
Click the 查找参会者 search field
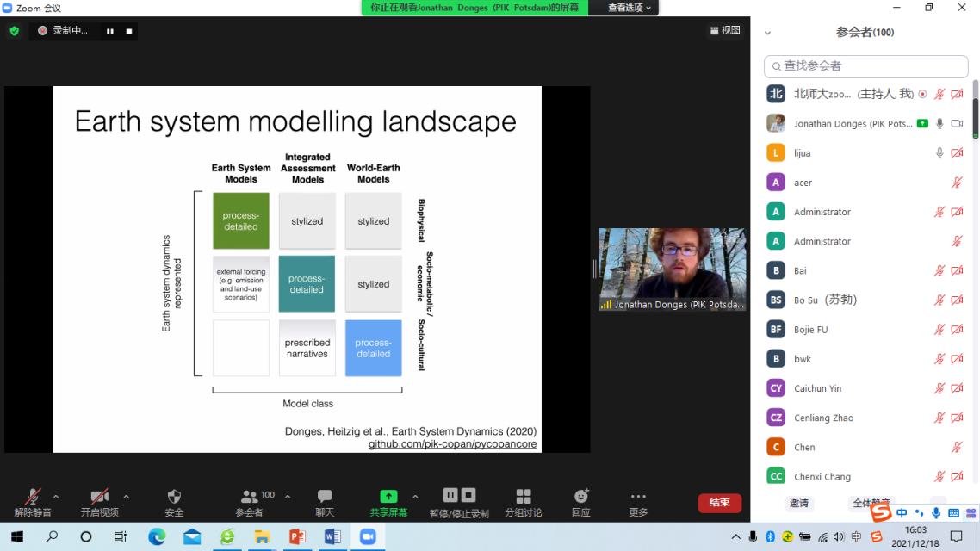(x=866, y=65)
